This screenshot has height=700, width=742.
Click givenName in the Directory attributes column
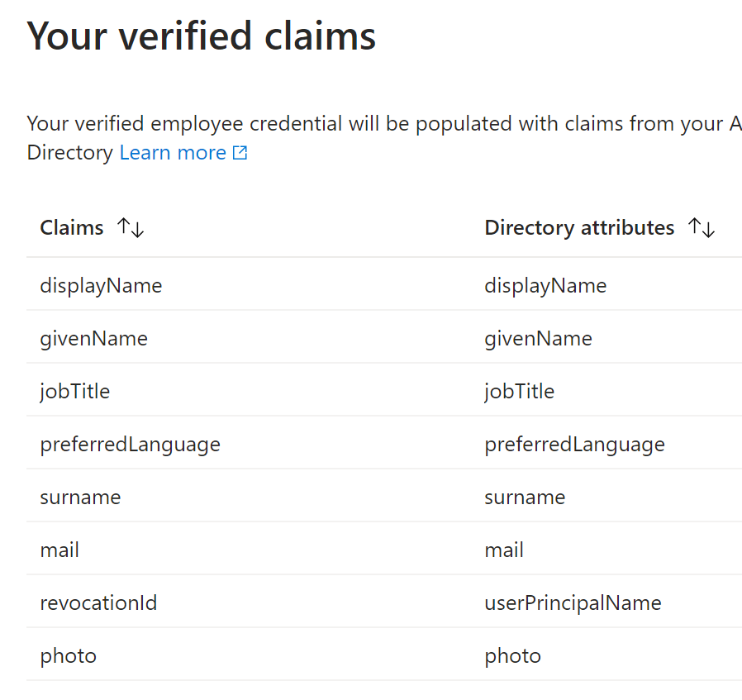tap(538, 339)
